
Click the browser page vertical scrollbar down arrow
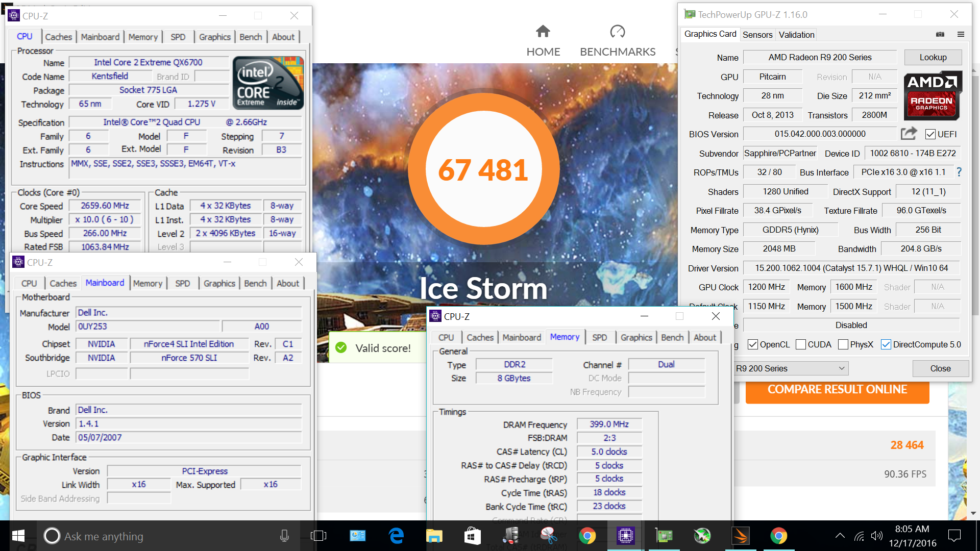[973, 513]
